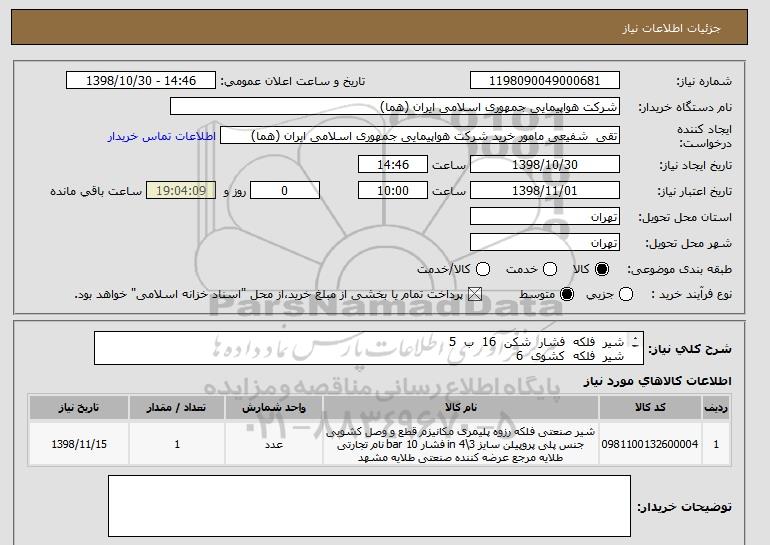Image resolution: width=770 pixels, height=545 pixels.
Task: Select the کالا/خدمت radio button
Action: tap(483, 269)
